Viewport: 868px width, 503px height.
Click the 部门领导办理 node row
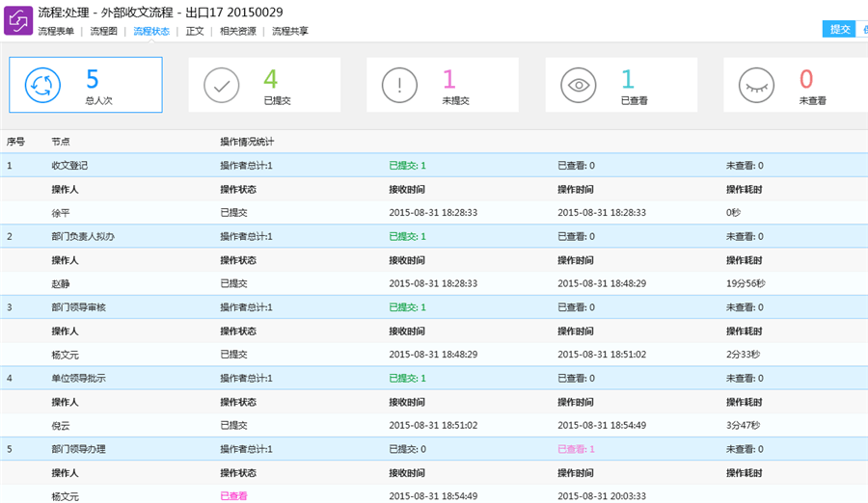pyautogui.click(x=79, y=449)
